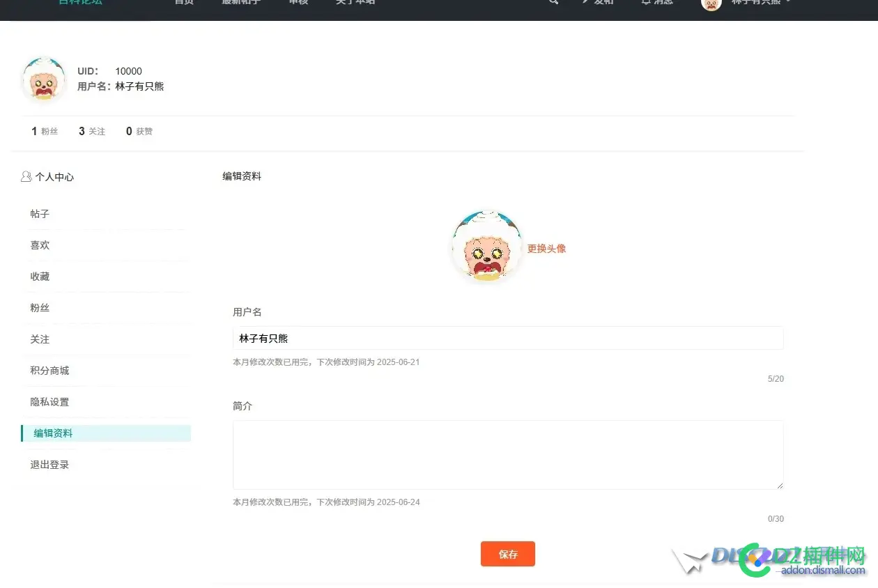Expand the user menu arrow in top bar

click(x=788, y=2)
